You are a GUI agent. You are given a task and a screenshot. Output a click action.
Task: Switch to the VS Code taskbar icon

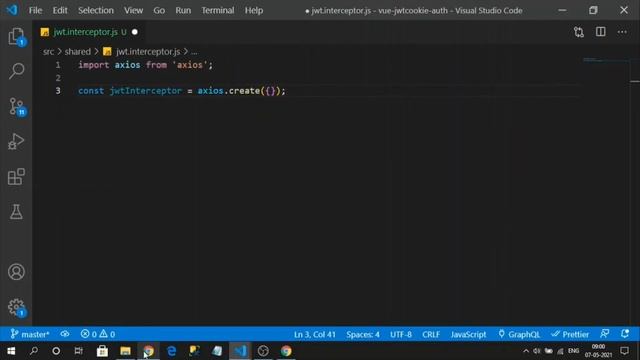240,351
